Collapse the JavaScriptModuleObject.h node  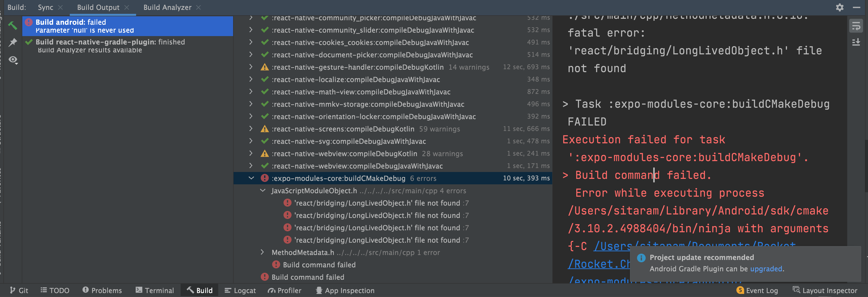pos(263,190)
